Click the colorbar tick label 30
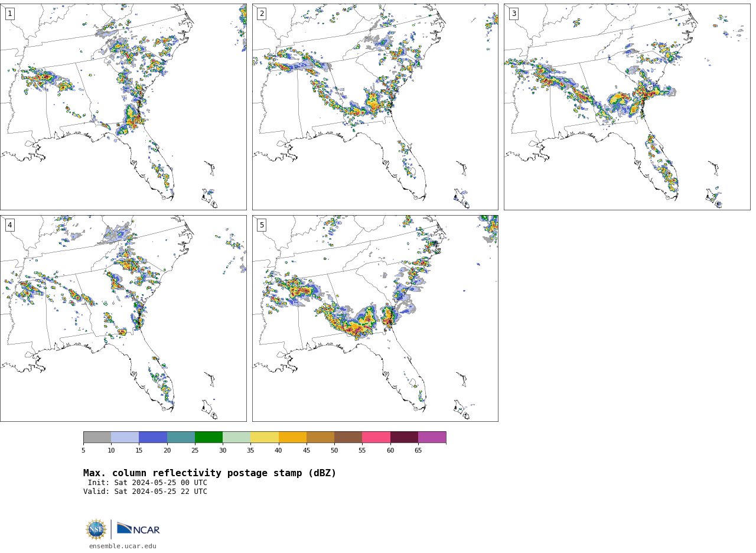 click(223, 450)
